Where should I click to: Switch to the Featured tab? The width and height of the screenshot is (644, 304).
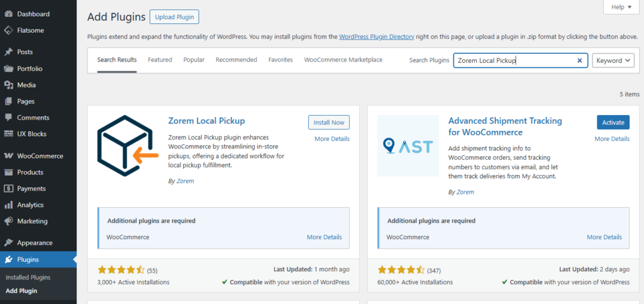pyautogui.click(x=160, y=60)
